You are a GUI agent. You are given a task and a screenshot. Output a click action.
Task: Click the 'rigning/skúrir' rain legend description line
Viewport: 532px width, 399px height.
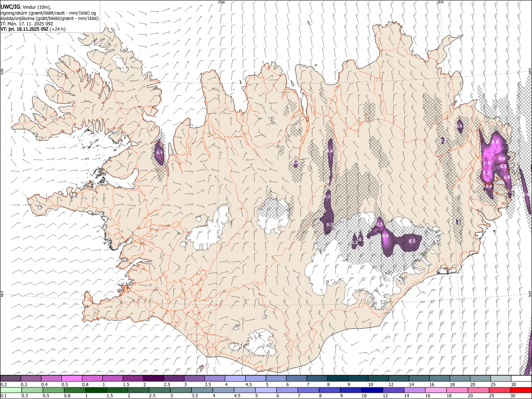click(48, 13)
